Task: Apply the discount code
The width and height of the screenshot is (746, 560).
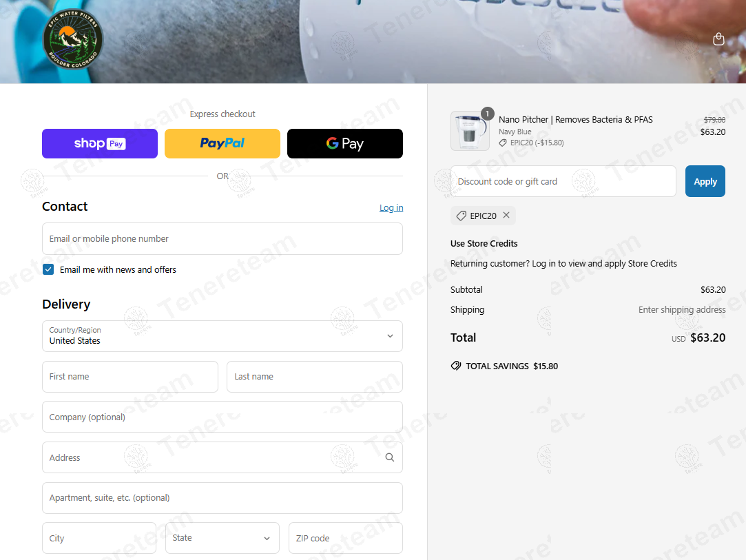Action: [x=705, y=181]
